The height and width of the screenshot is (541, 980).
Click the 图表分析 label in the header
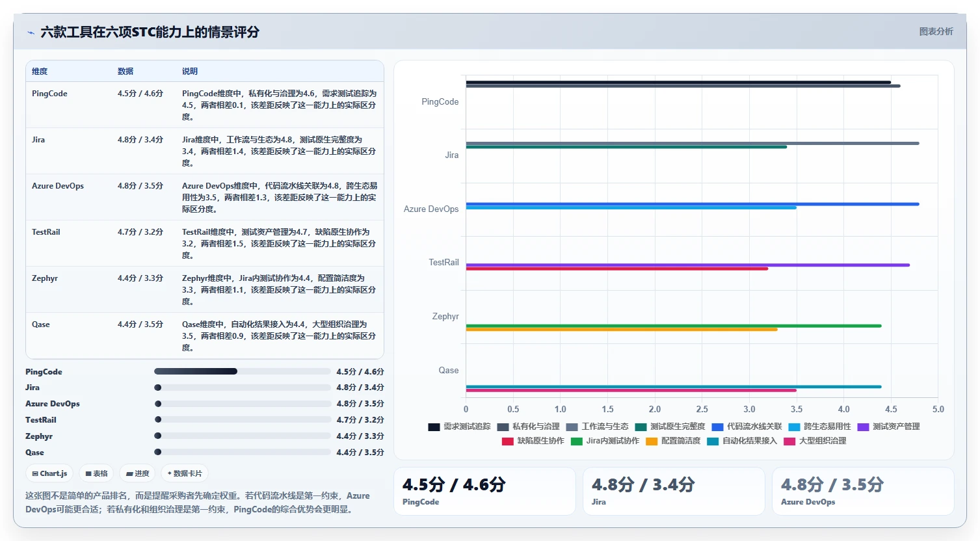tap(936, 31)
